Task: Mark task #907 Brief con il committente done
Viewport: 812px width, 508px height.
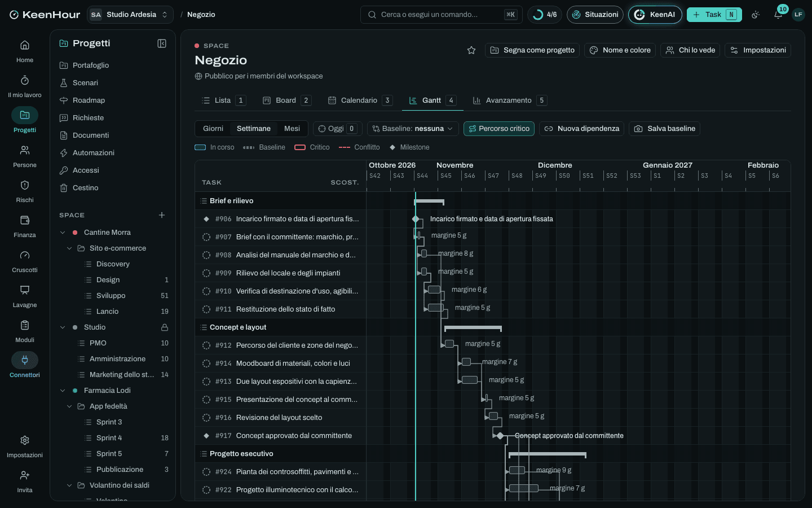Action: click(206, 237)
